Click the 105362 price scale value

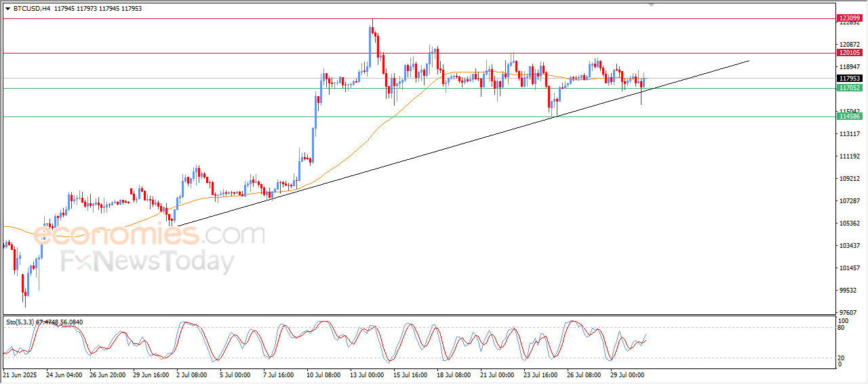click(x=849, y=223)
